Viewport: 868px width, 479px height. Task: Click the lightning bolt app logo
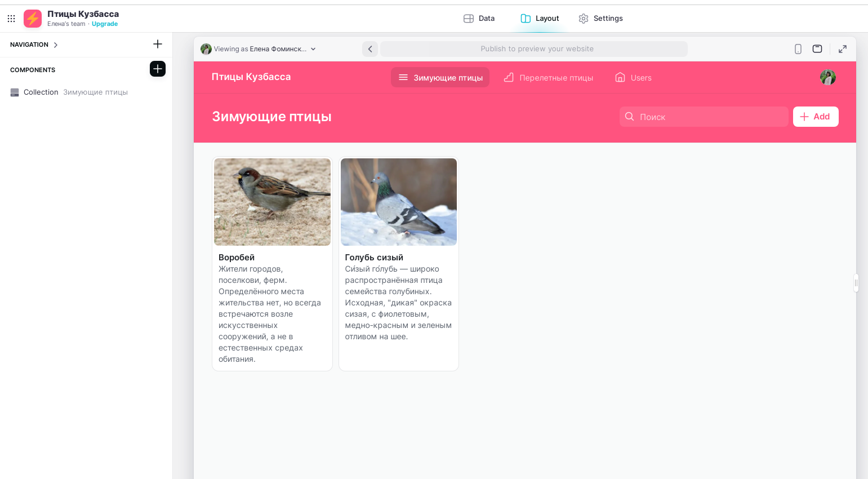tap(33, 19)
